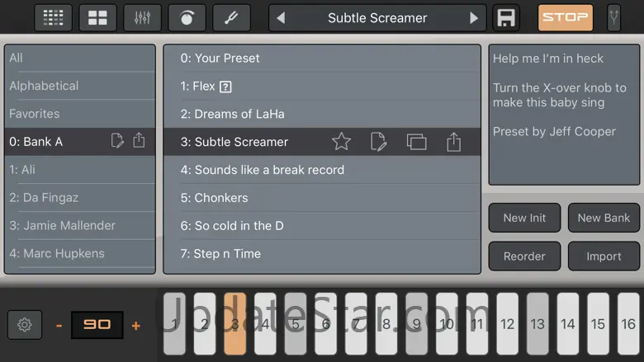The width and height of the screenshot is (644, 362).
Task: Share the Subtle Screamer preset
Action: pyautogui.click(x=453, y=142)
